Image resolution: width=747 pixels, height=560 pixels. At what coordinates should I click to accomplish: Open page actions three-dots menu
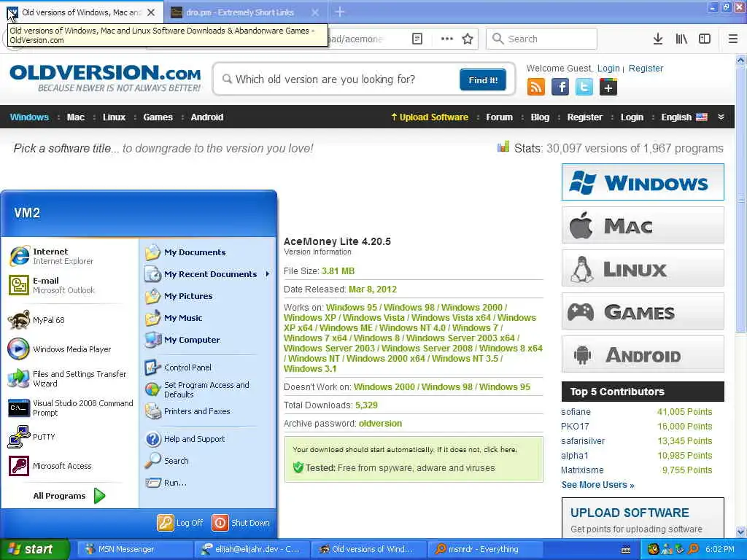[447, 39]
